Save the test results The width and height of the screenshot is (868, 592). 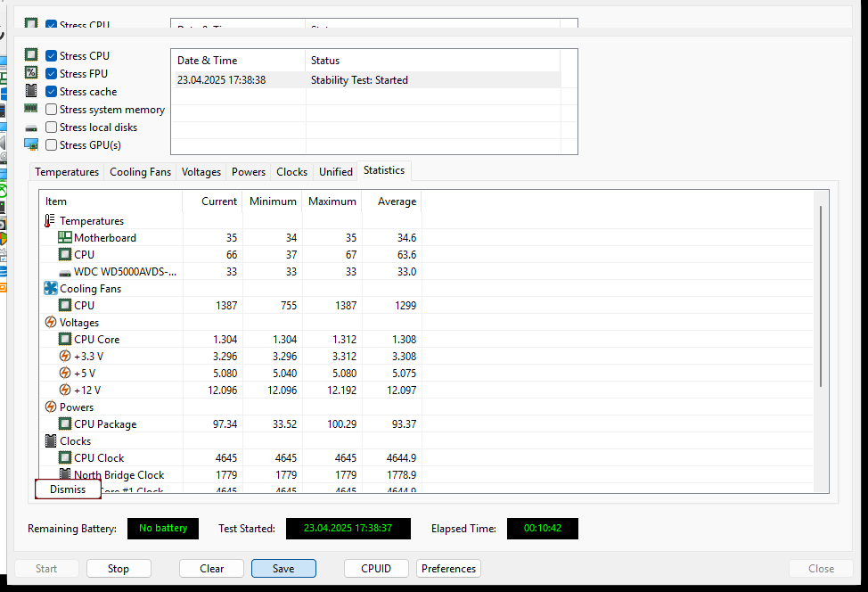tap(283, 569)
